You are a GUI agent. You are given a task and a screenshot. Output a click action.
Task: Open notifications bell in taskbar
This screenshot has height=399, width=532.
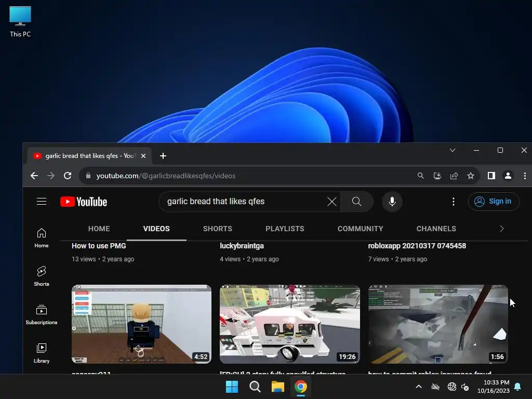518,387
